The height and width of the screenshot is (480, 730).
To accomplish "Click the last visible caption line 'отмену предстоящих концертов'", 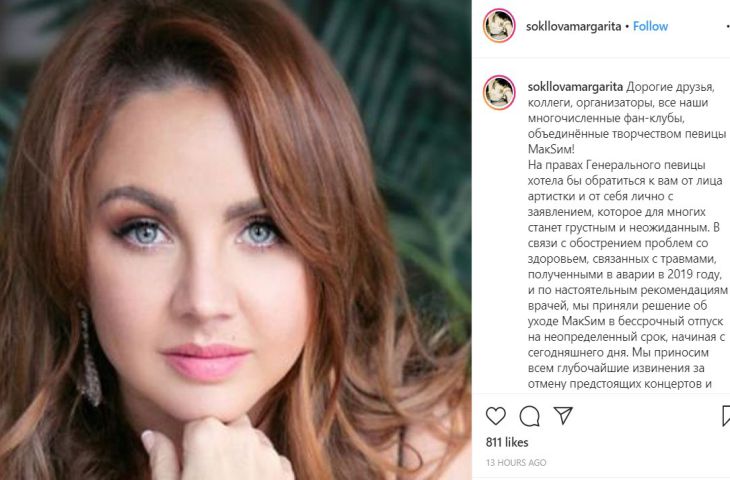I will pos(620,384).
